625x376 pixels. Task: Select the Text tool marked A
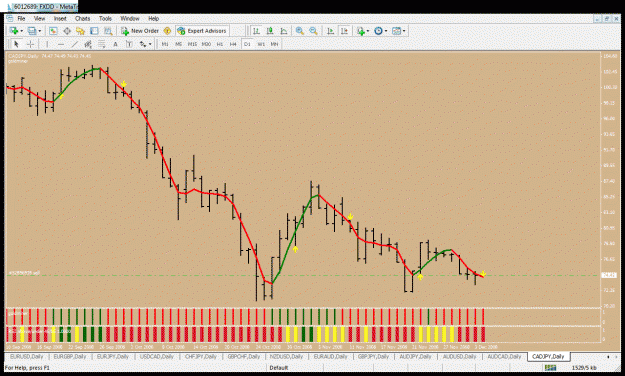(115, 44)
